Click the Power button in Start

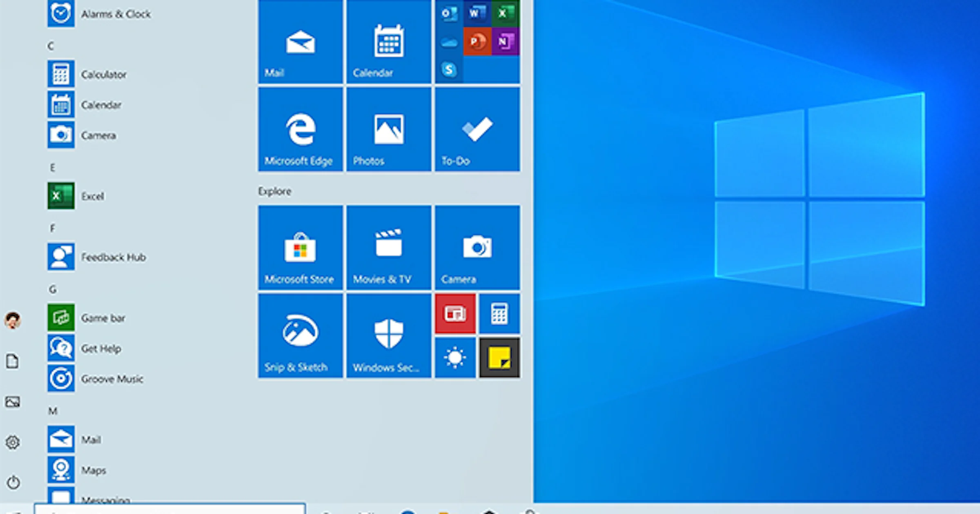tap(13, 482)
